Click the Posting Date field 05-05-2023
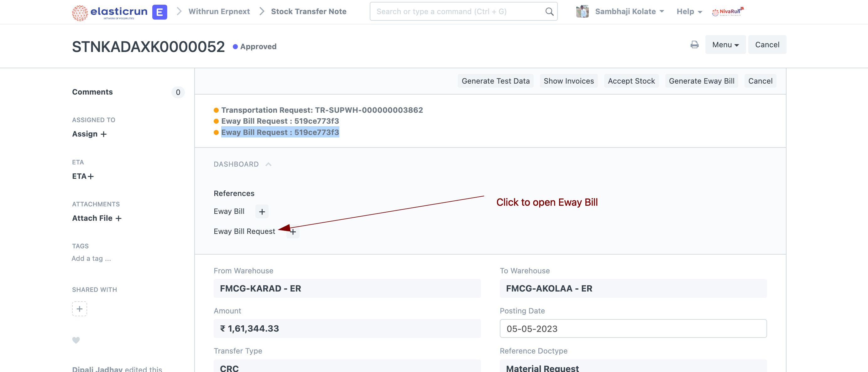Screen dimensions: 868x372 point(633,329)
